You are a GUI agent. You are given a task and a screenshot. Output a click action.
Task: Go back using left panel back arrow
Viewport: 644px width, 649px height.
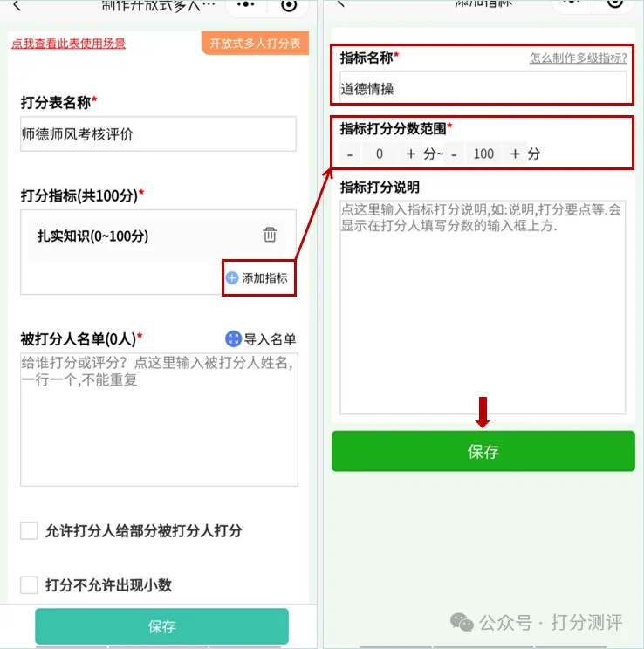click(x=17, y=5)
